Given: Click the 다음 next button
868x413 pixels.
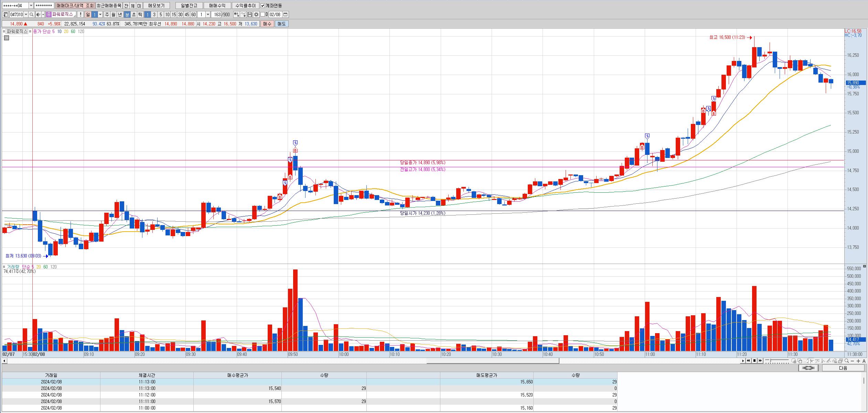Looking at the screenshot, I should [x=843, y=368].
